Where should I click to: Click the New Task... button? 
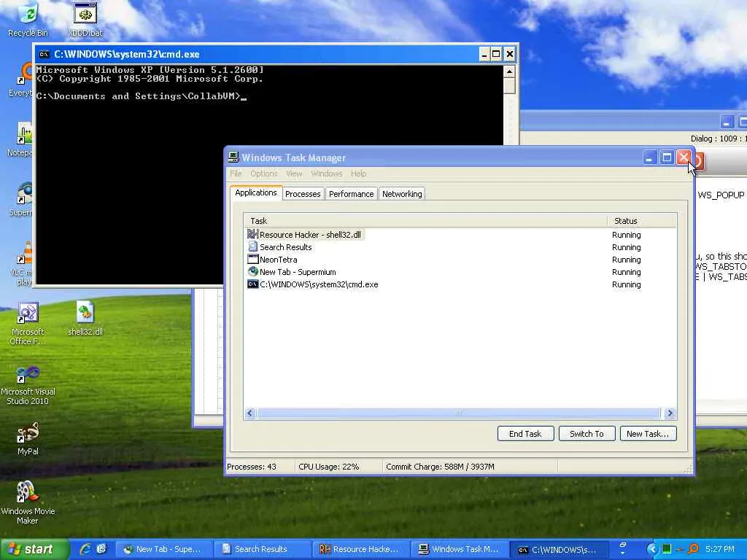[648, 434]
